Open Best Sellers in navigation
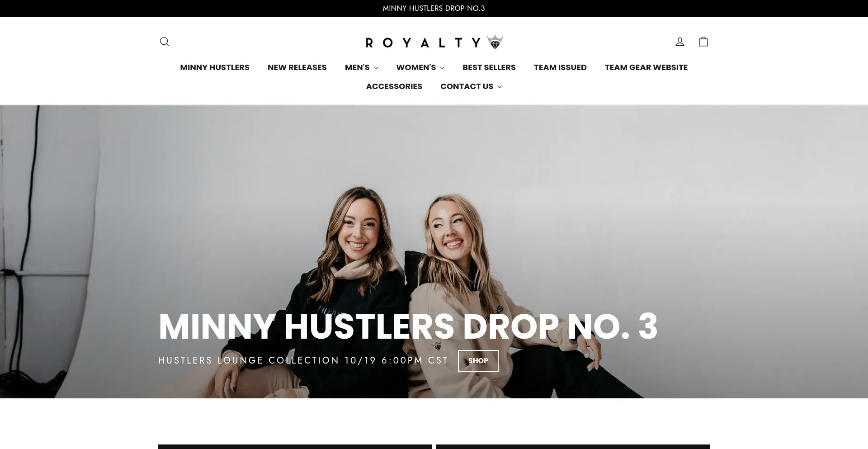868x449 pixels. click(x=489, y=67)
